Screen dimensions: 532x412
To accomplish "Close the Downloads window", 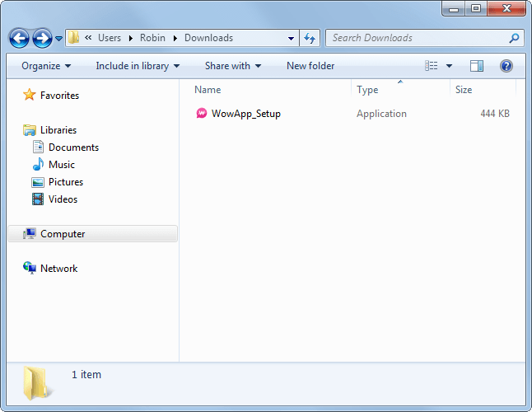I will (x=506, y=8).
